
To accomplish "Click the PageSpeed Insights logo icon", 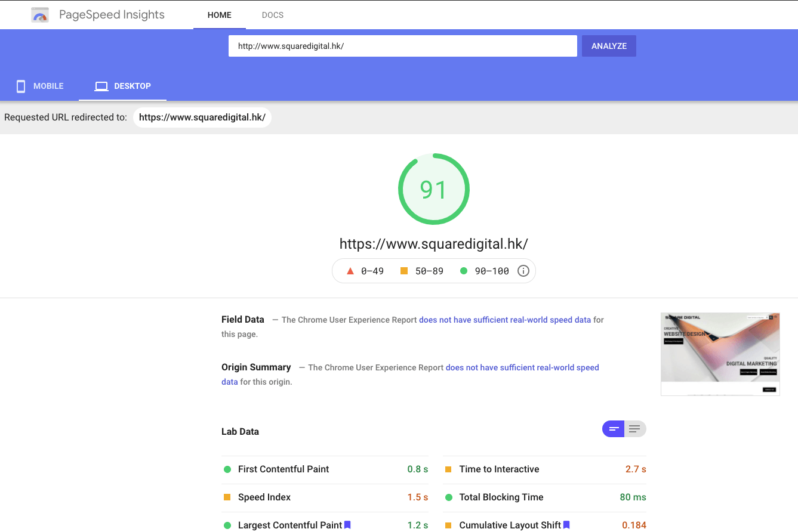I will [x=40, y=15].
